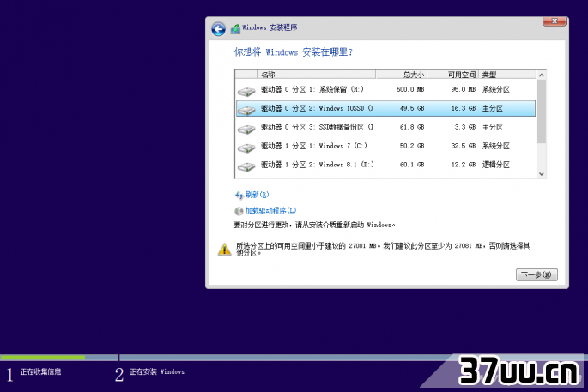Click step 2 正在安装 Windows label
Image resolution: width=588 pixels, height=392 pixels.
157,371
